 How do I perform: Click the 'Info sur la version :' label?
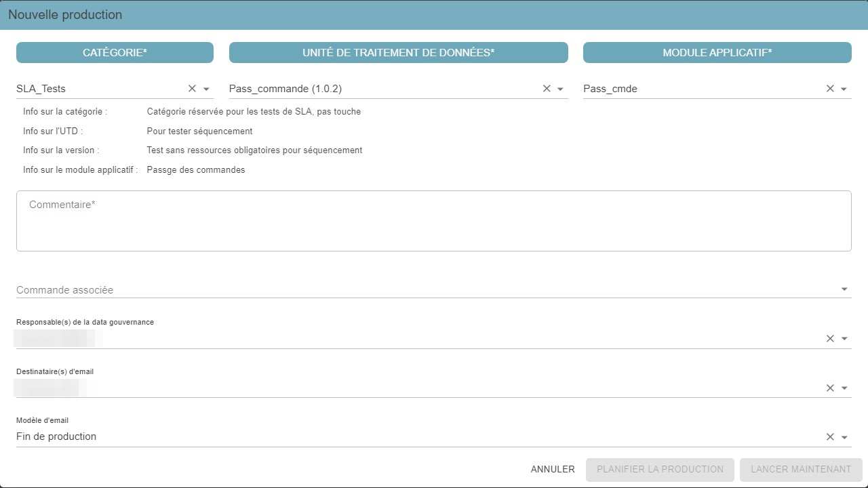[61, 150]
